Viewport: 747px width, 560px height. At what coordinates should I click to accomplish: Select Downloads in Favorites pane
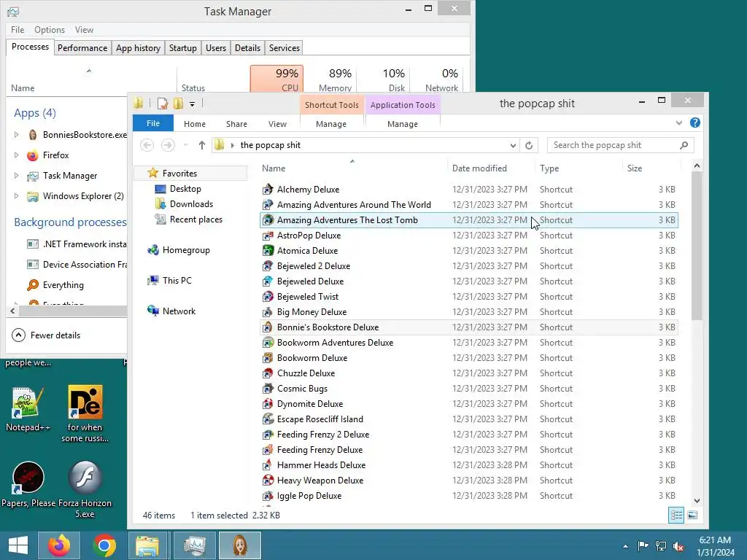(191, 204)
